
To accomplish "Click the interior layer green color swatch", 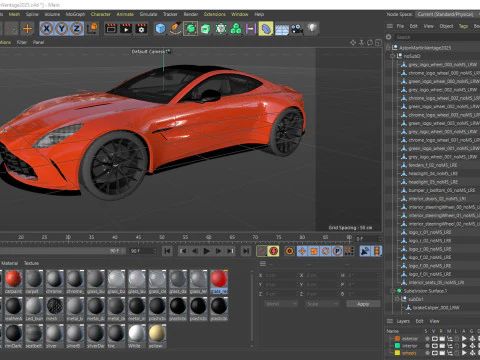I will pyautogui.click(x=397, y=346).
